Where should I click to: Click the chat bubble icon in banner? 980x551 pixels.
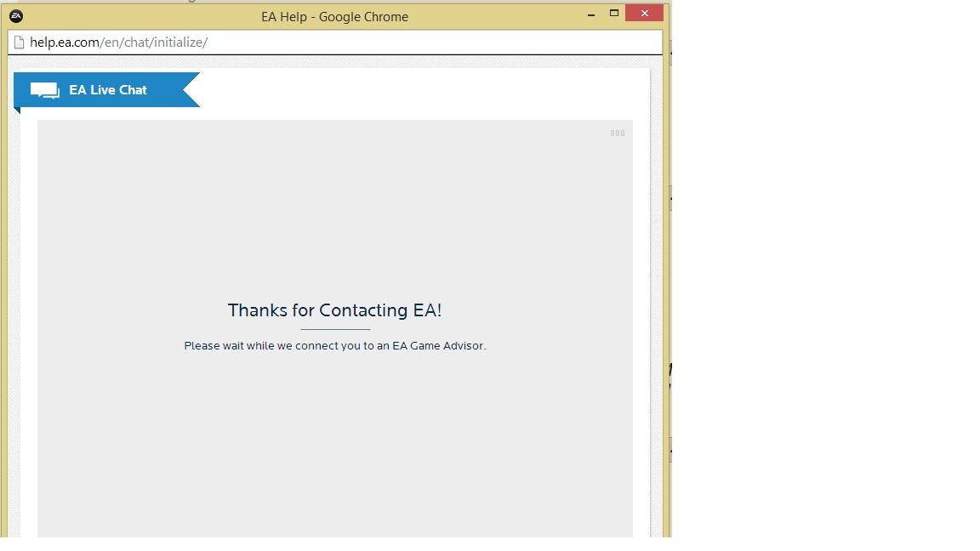(x=45, y=91)
